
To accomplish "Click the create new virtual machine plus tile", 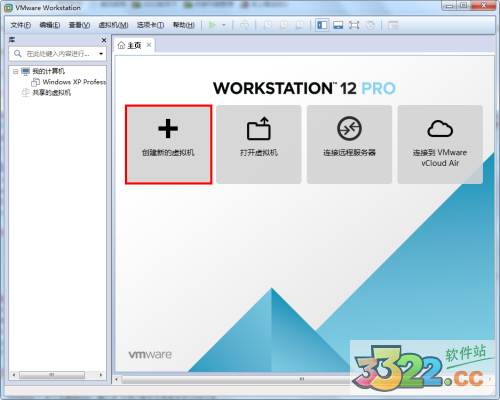I will click(168, 144).
